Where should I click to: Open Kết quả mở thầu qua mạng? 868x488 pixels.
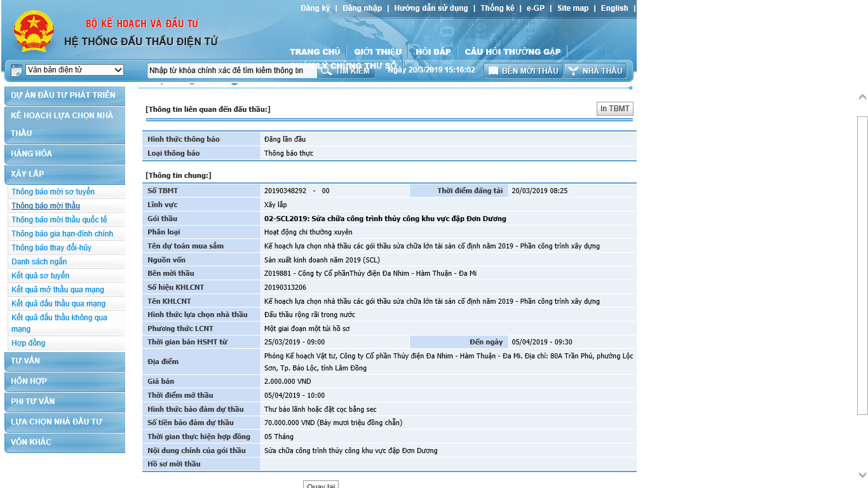58,290
